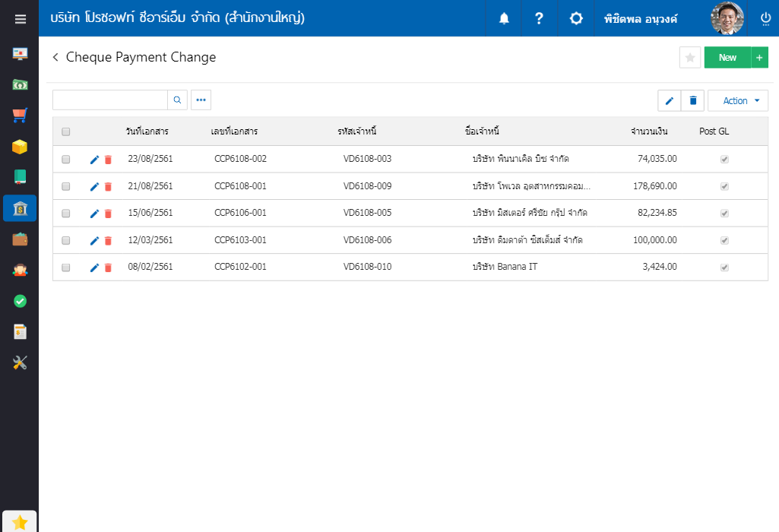Sort by the Post GL column header
The width and height of the screenshot is (779, 532).
714,131
